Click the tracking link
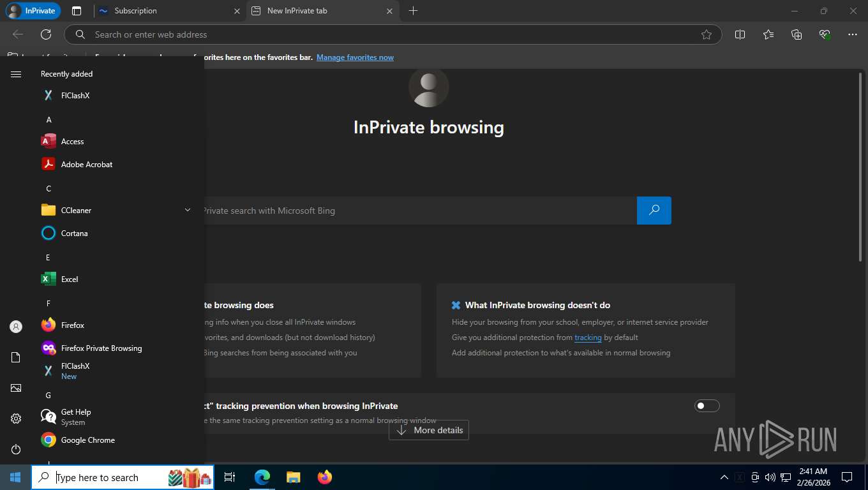The image size is (868, 490). pos(588,338)
